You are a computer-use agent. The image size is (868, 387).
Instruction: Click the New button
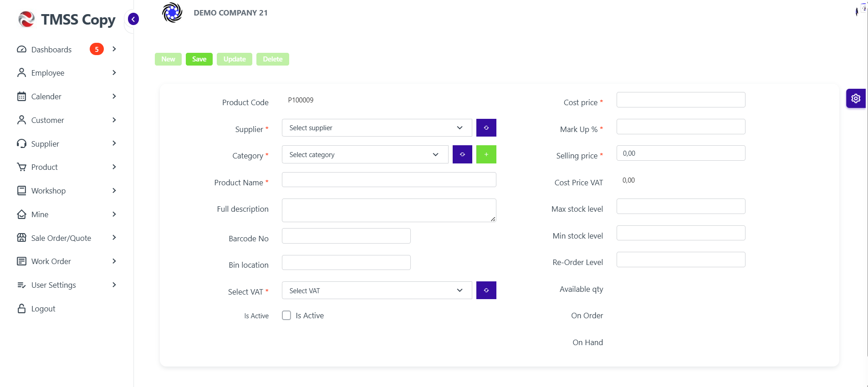tap(168, 59)
